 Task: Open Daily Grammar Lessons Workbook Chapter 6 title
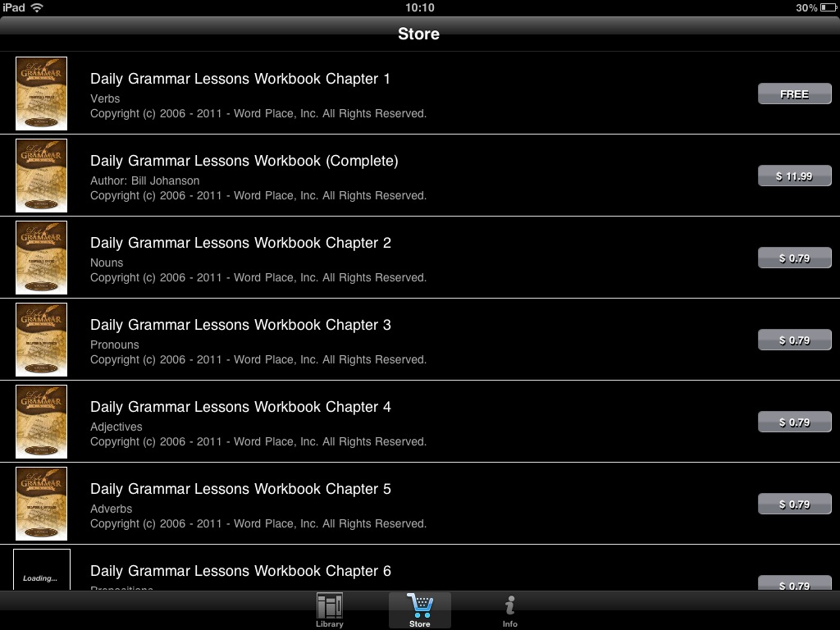pyautogui.click(x=240, y=571)
